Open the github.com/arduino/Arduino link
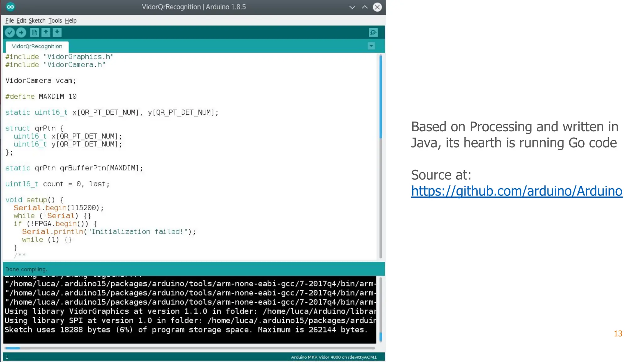The height and width of the screenshot is (362, 644). (x=517, y=191)
